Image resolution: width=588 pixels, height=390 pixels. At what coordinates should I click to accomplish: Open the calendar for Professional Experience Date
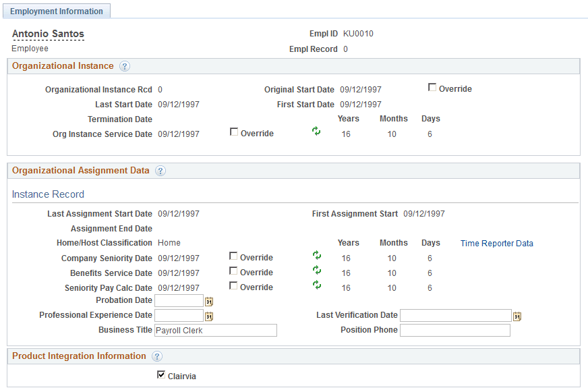tap(208, 315)
